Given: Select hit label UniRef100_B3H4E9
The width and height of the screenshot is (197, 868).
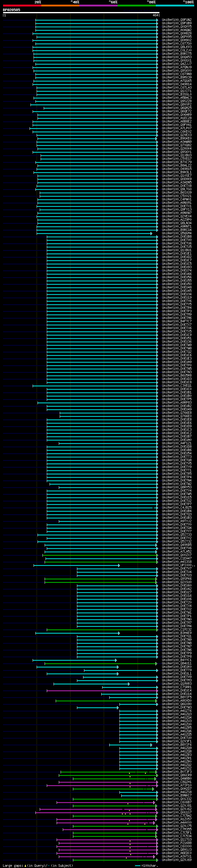Looking at the screenshot, I should tap(177, 633).
